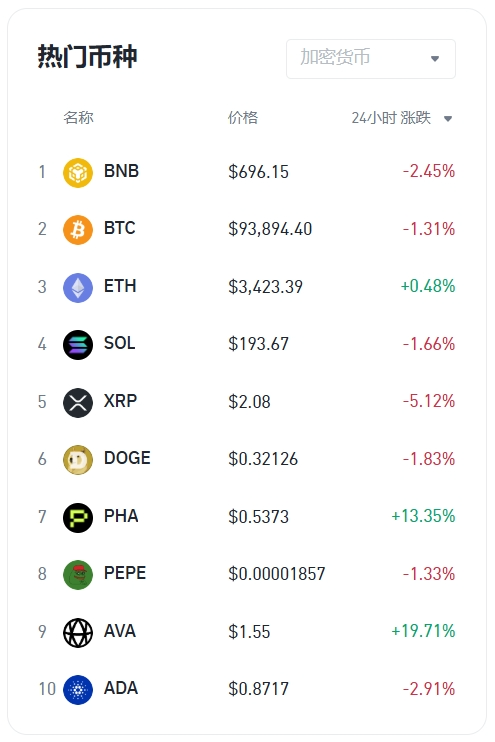Open the AVA globe icon

[78, 633]
